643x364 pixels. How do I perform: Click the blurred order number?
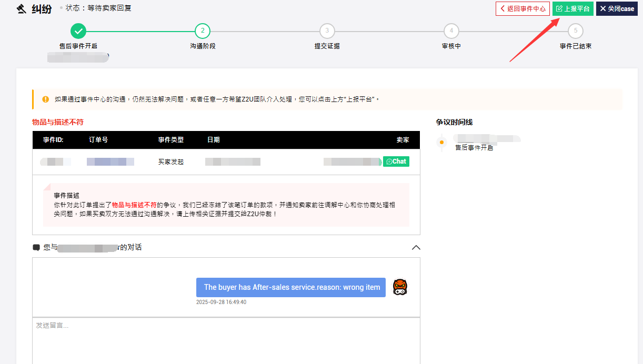click(110, 161)
